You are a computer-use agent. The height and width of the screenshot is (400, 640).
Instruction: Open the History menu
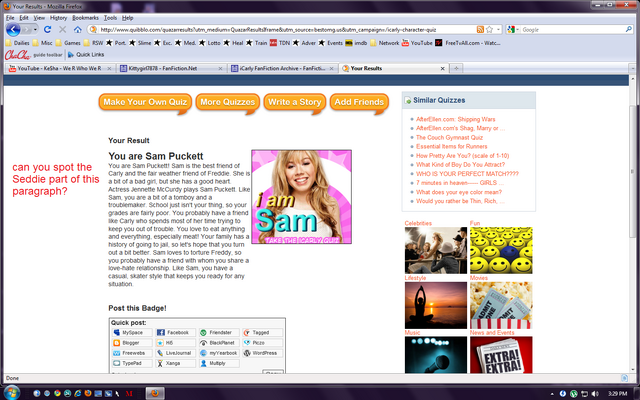pyautogui.click(x=58, y=18)
